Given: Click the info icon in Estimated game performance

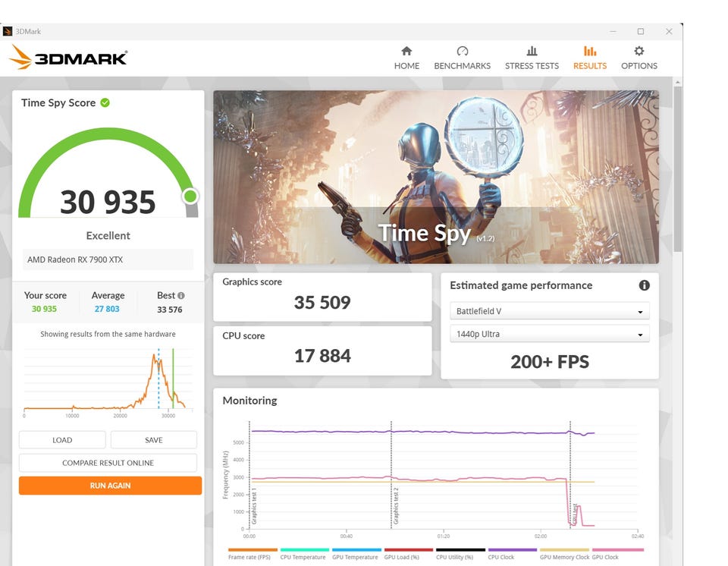Looking at the screenshot, I should (x=644, y=285).
